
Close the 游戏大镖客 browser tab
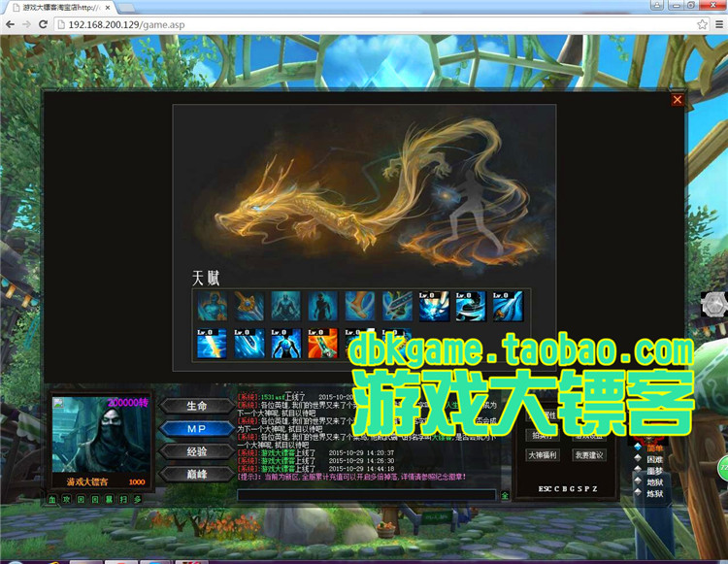(107, 8)
